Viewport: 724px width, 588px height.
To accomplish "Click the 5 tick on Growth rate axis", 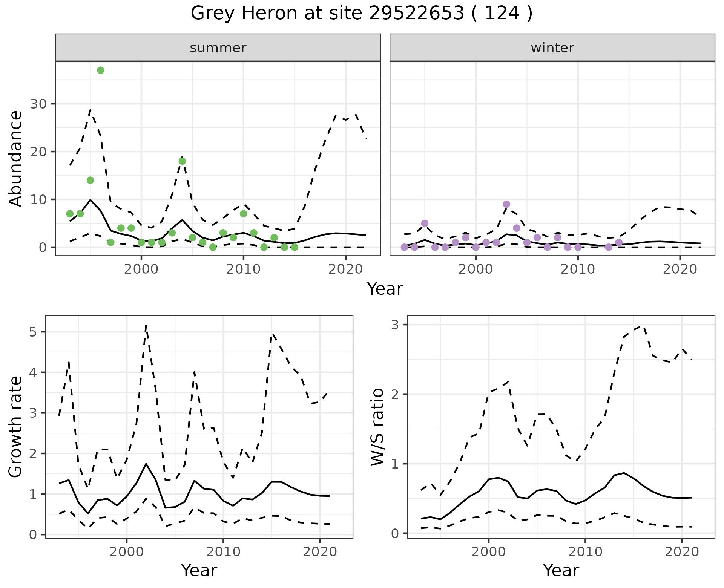I will click(x=32, y=332).
